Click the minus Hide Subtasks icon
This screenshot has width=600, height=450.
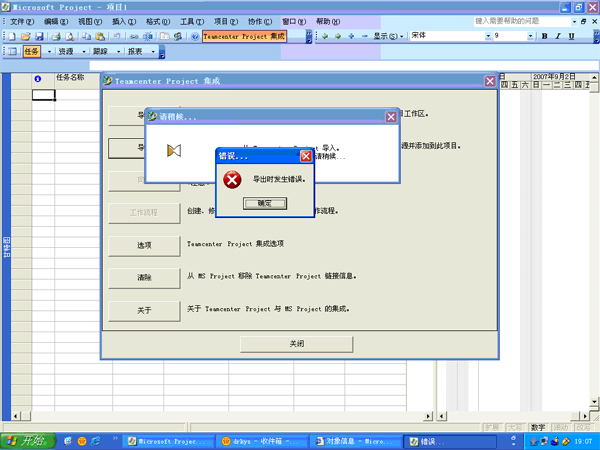(364, 36)
